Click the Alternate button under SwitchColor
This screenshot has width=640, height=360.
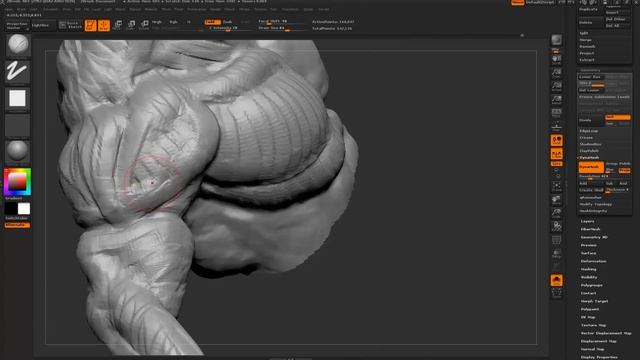point(17,225)
